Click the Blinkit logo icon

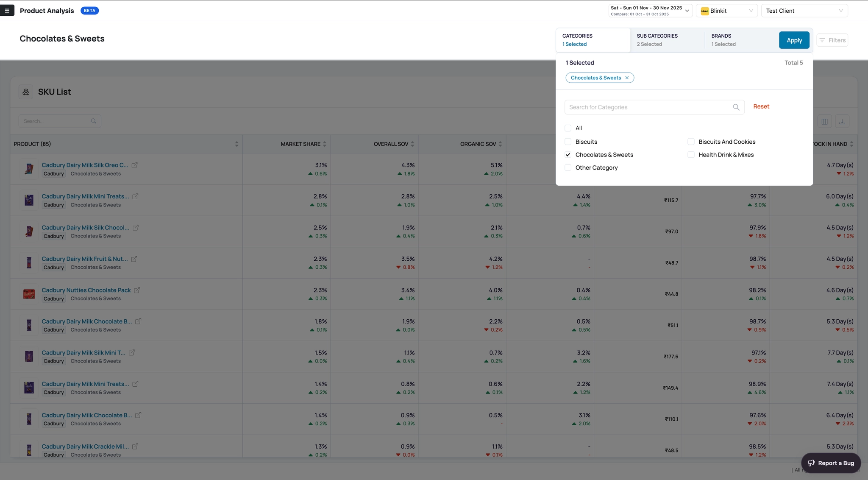pyautogui.click(x=705, y=11)
